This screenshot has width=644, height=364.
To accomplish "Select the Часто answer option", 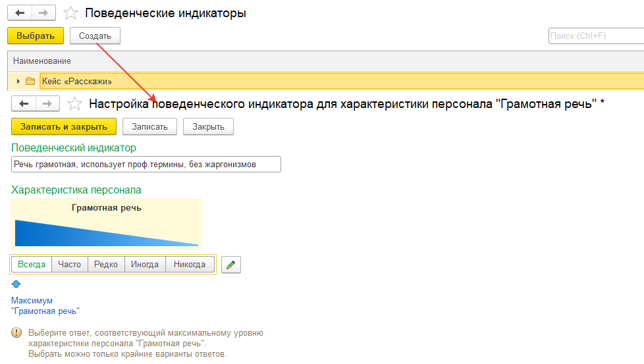I will 69,265.
